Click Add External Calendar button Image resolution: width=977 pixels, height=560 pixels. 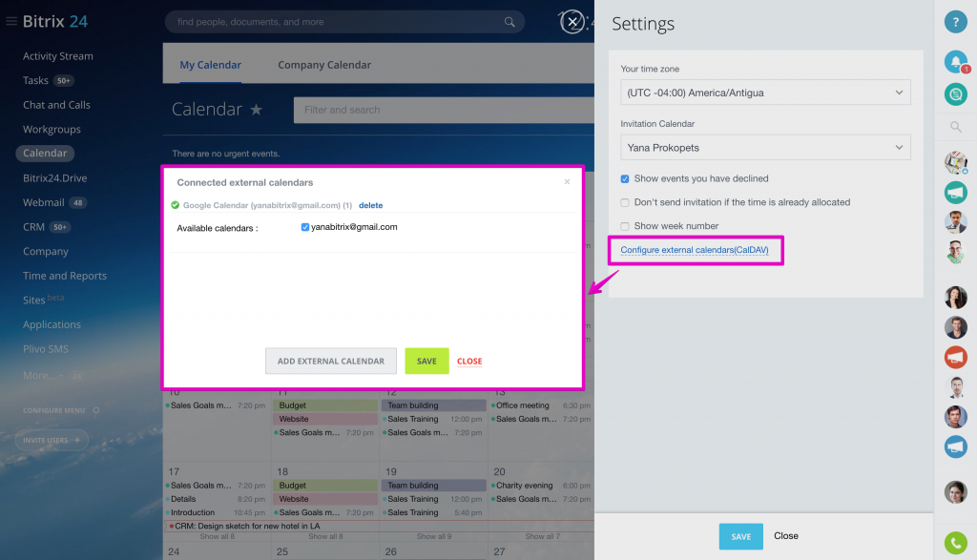tap(331, 362)
